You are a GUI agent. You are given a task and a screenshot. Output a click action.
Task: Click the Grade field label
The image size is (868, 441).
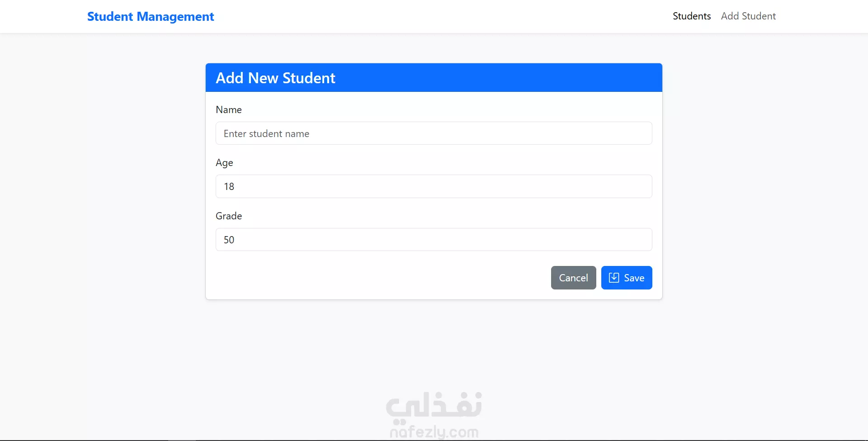click(229, 216)
